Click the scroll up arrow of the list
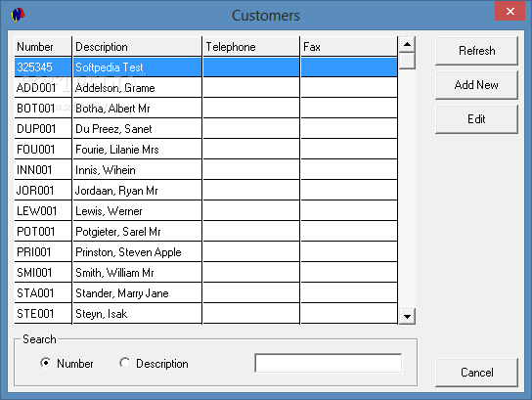The image size is (532, 400). (x=407, y=44)
